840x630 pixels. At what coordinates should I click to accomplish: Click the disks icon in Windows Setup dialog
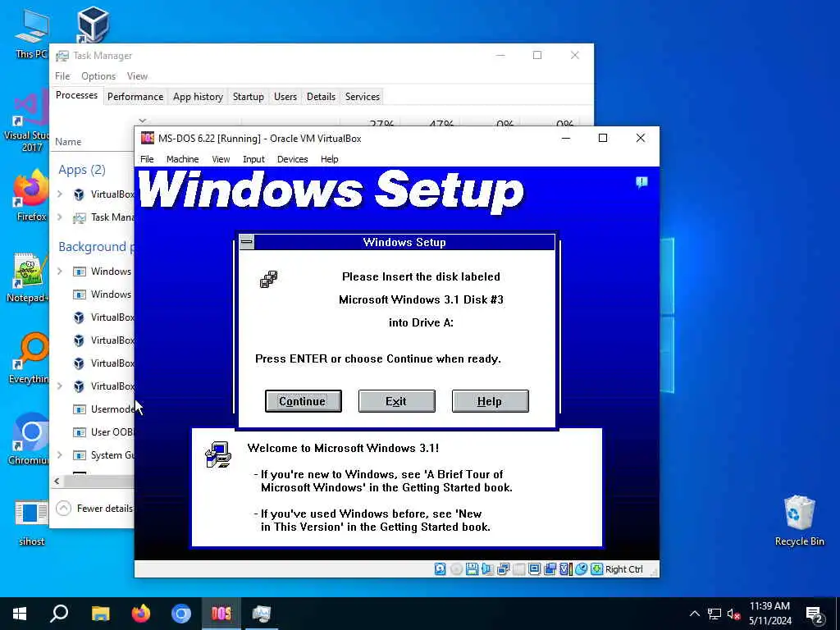coord(269,279)
